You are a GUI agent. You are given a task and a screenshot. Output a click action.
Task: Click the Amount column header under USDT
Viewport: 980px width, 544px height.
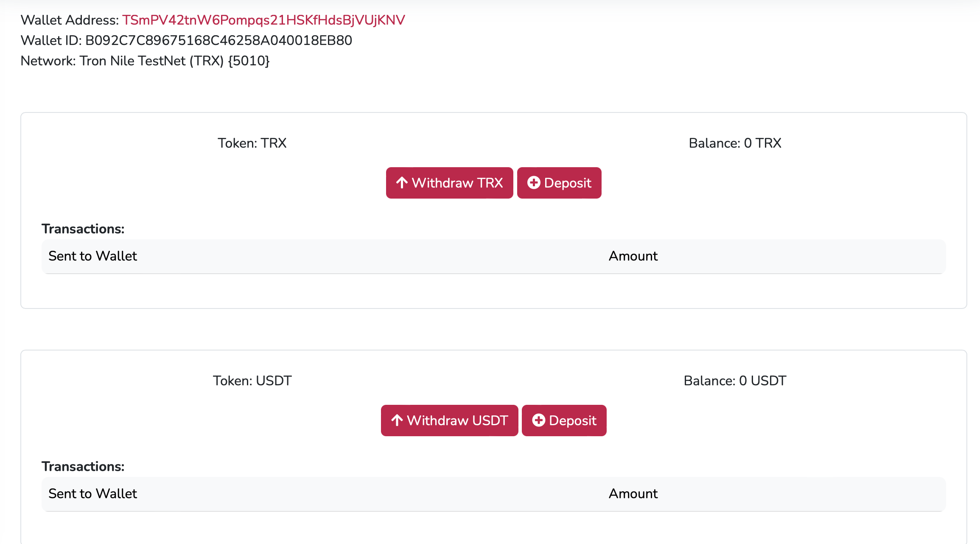click(633, 494)
